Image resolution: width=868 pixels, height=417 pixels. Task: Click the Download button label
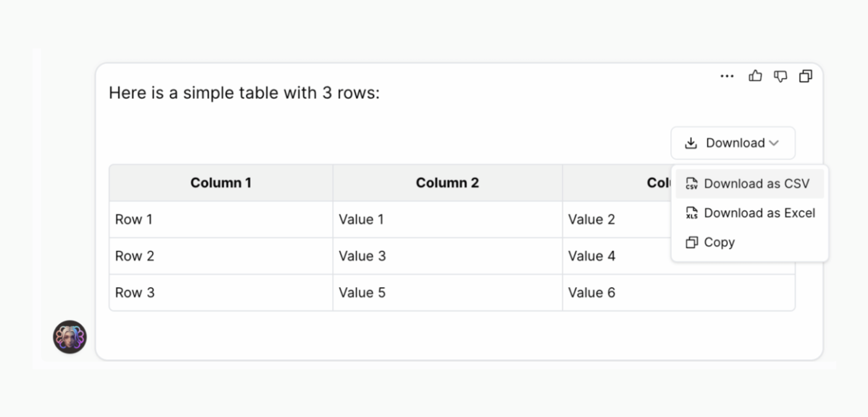(735, 143)
